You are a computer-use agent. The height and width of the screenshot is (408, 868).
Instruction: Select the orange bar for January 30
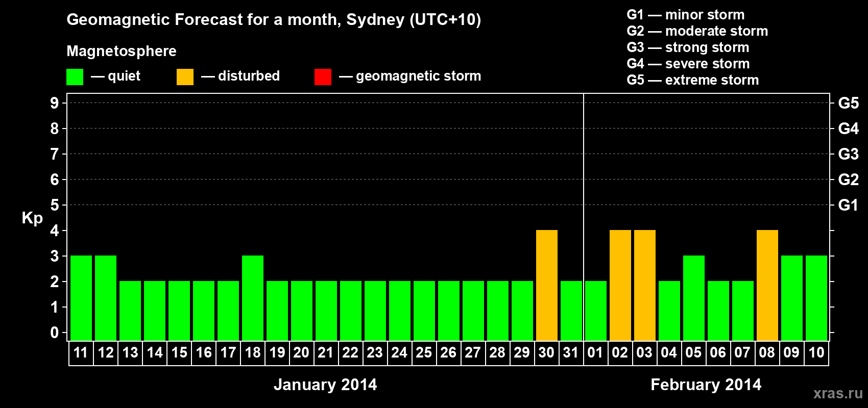pyautogui.click(x=547, y=285)
